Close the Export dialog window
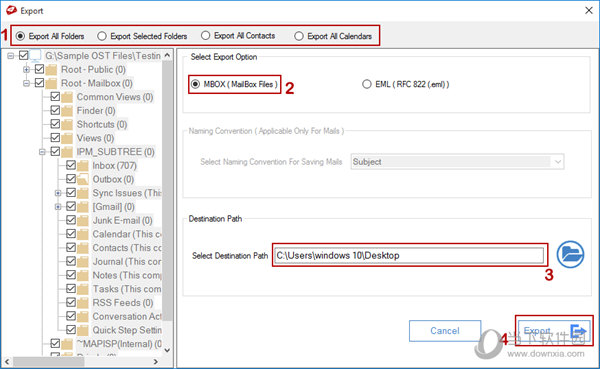Viewport: 600px width, 369px height. tap(589, 10)
